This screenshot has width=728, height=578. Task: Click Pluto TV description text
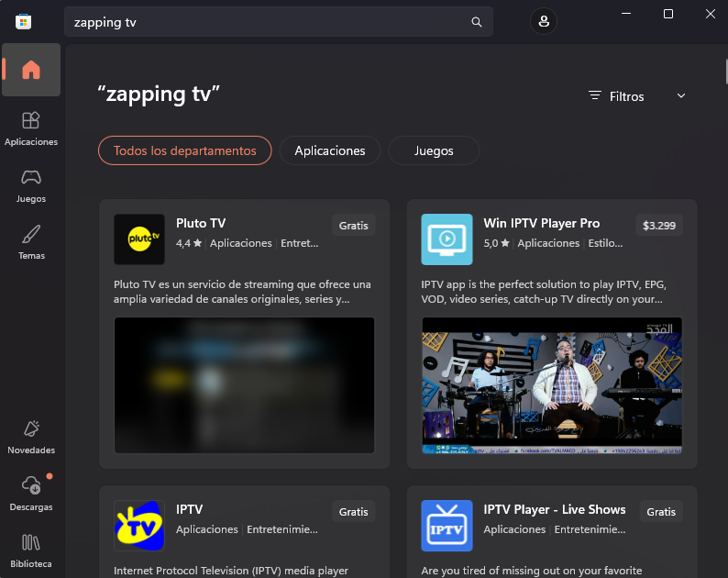pos(242,292)
